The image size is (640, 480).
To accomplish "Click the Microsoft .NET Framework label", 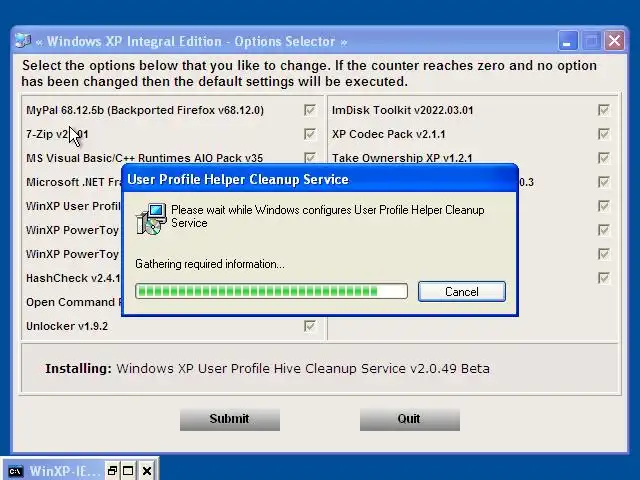I will (x=73, y=182).
